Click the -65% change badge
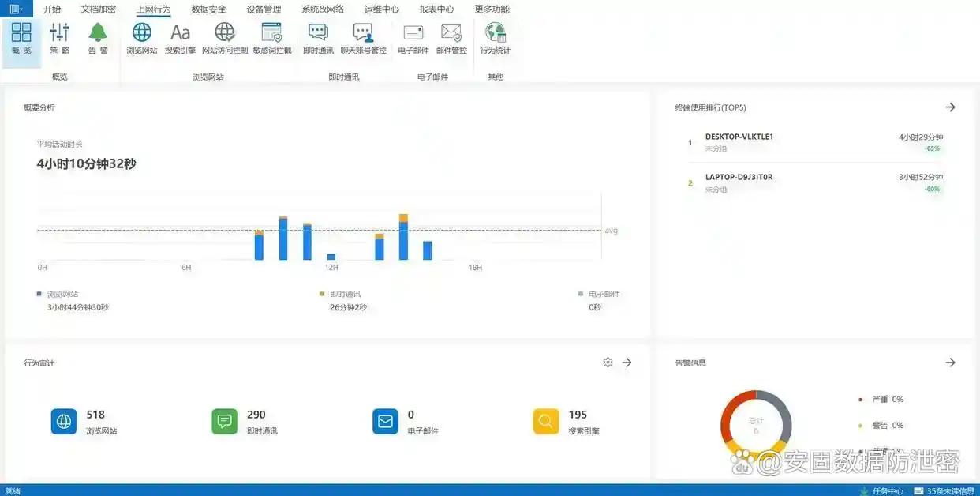The width and height of the screenshot is (980, 496). click(933, 148)
